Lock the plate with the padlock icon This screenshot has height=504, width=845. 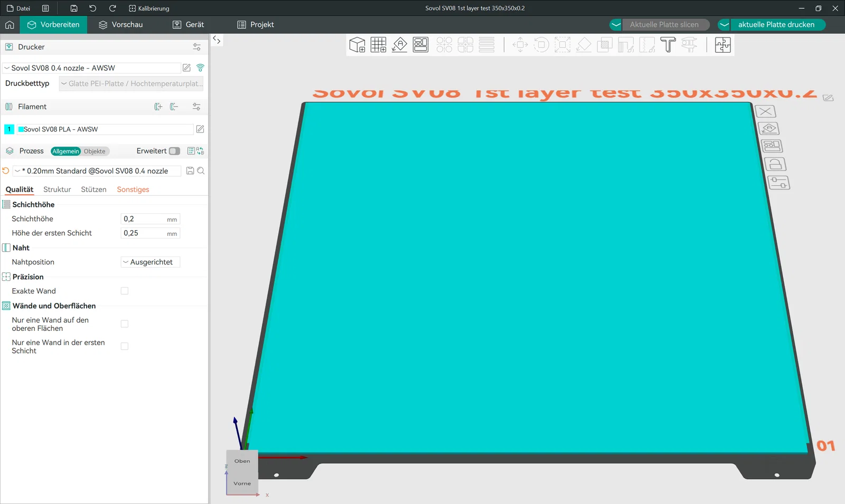[x=775, y=164]
